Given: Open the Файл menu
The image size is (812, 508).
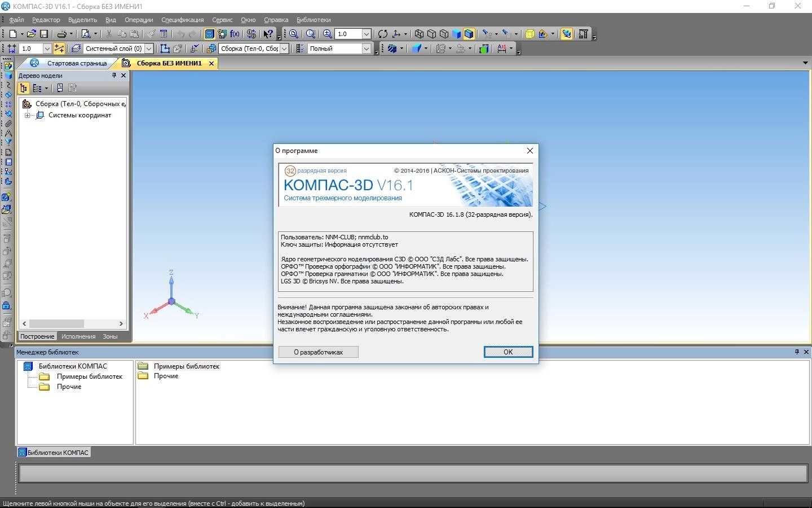Looking at the screenshot, I should pyautogui.click(x=16, y=20).
